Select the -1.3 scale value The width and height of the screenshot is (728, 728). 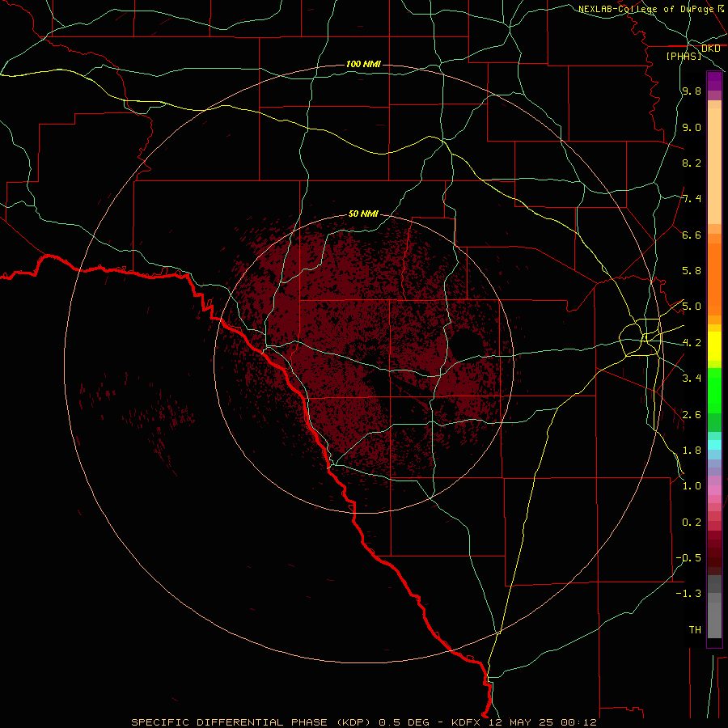coord(688,594)
